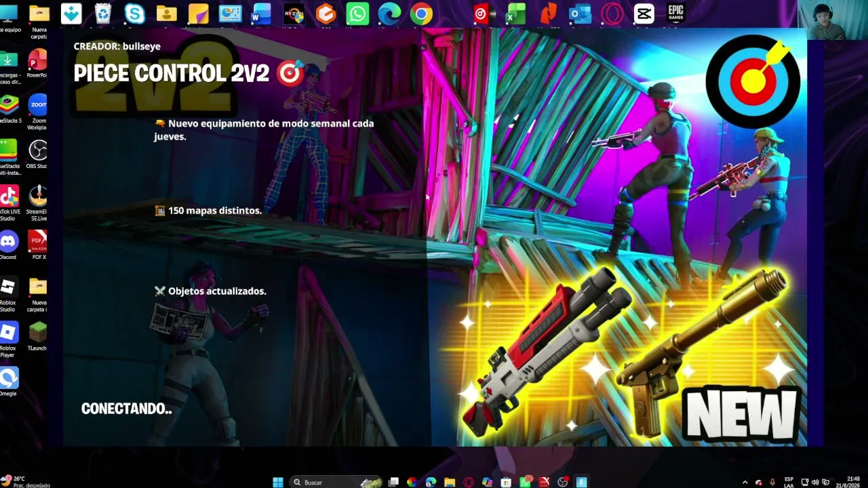This screenshot has width=868, height=488.
Task: Launch Google Chrome from the desktop
Action: [x=421, y=14]
